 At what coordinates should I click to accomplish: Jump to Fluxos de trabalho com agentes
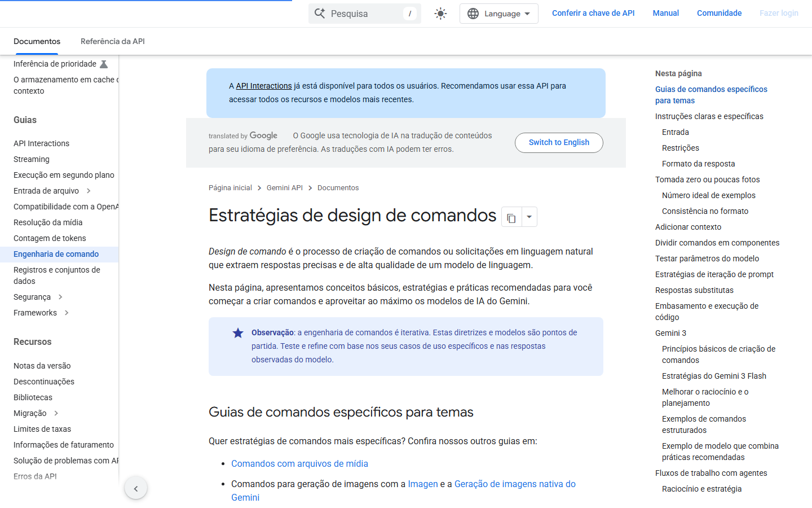711,473
